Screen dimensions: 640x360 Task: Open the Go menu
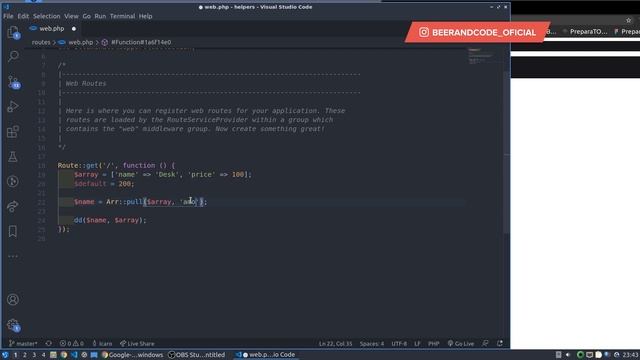coord(87,16)
